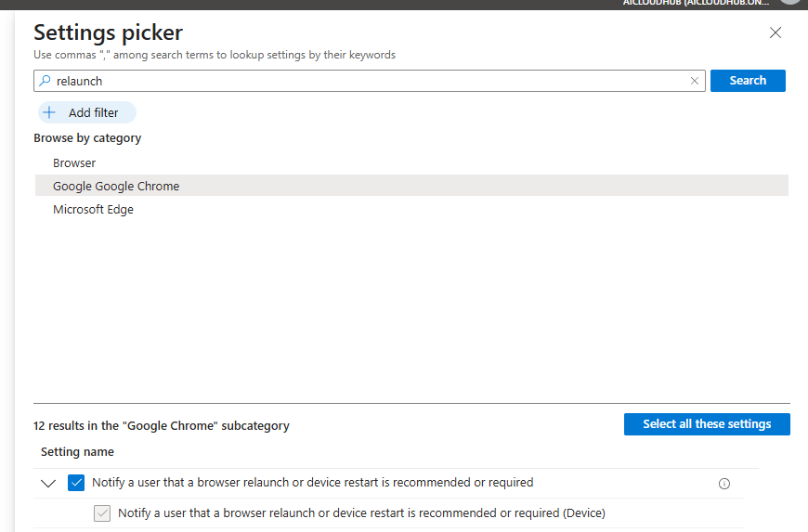Click the magnifier icon in search box
The width and height of the screenshot is (808, 532).
point(45,81)
